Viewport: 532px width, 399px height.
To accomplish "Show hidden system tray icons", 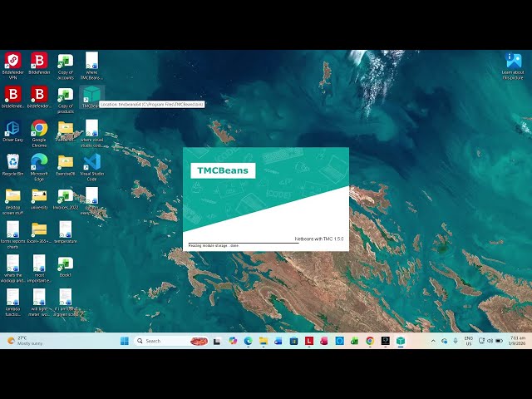I will pyautogui.click(x=433, y=341).
